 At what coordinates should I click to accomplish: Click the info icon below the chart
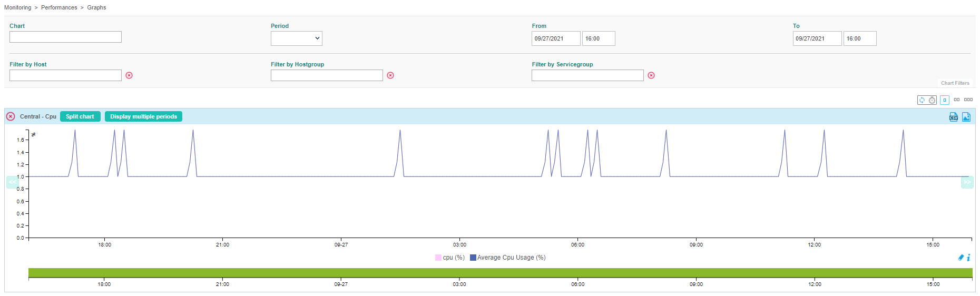click(x=968, y=258)
